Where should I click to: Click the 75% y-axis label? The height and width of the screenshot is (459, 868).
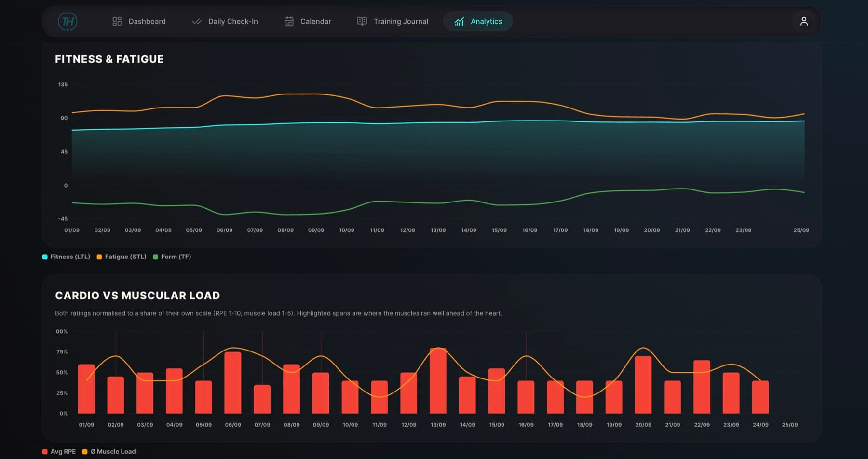[62, 352]
